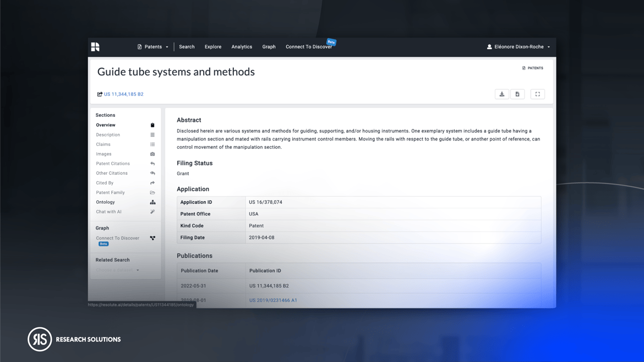Image resolution: width=644 pixels, height=362 pixels.
Task: Open the Explore section in top navigation
Action: (x=213, y=47)
